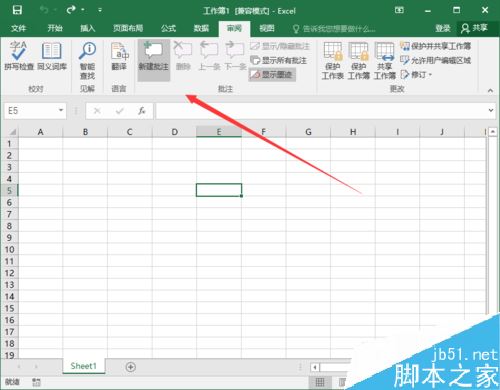Switch to the 页面布局 ribbon tab
Viewport: 500px width, 390px height.
pyautogui.click(x=128, y=28)
